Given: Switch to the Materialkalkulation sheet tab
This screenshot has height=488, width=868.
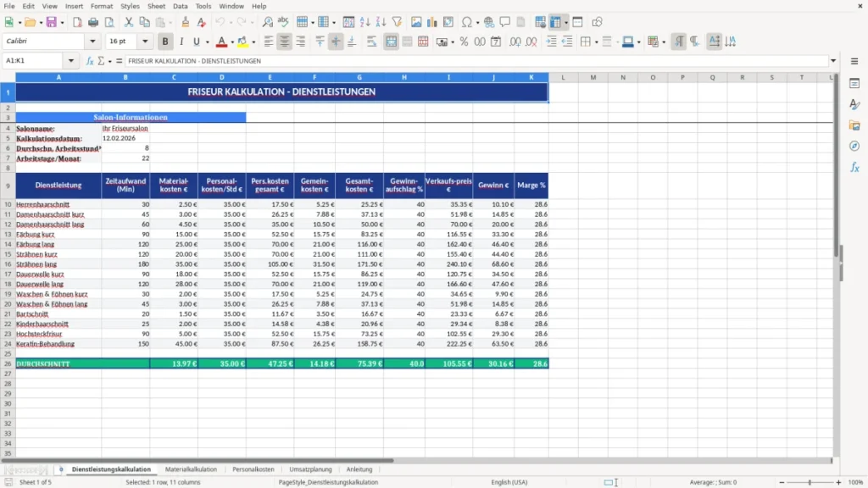Looking at the screenshot, I should coord(191,469).
